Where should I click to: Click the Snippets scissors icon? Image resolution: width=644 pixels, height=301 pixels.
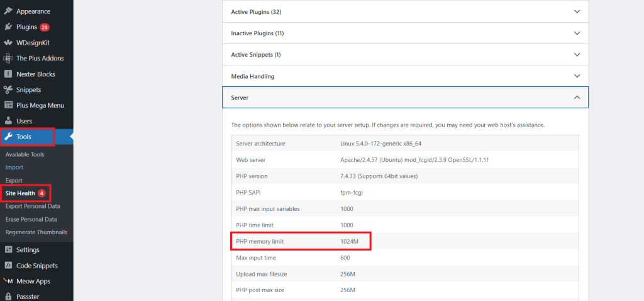(x=8, y=89)
